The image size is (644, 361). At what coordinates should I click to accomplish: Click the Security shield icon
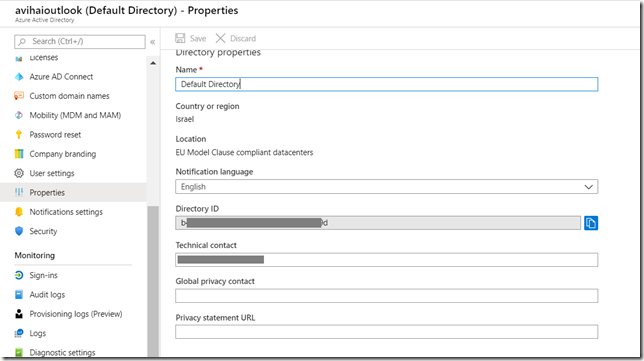tap(19, 231)
